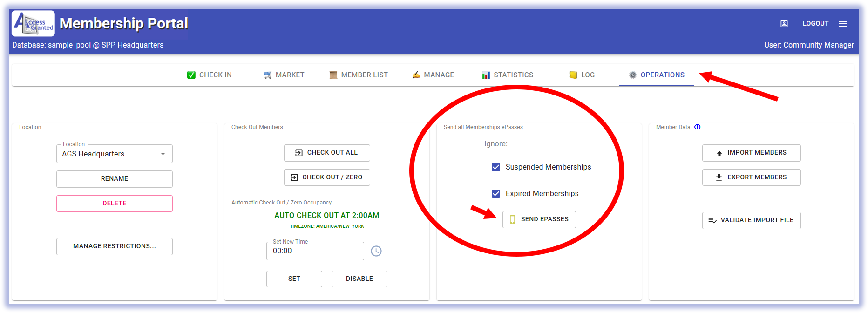
Task: Delete the selected location
Action: click(115, 204)
